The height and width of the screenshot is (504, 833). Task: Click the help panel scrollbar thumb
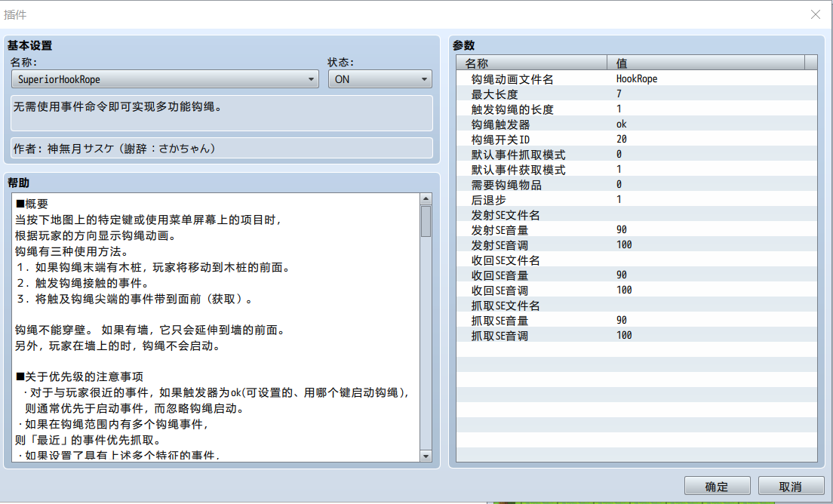point(426,221)
